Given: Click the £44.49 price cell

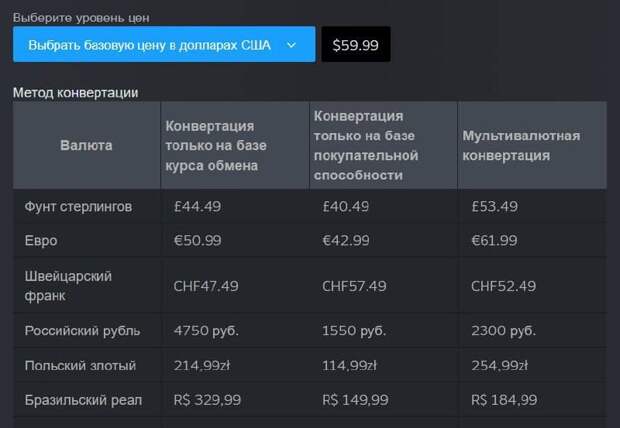Looking at the screenshot, I should coord(196,206).
